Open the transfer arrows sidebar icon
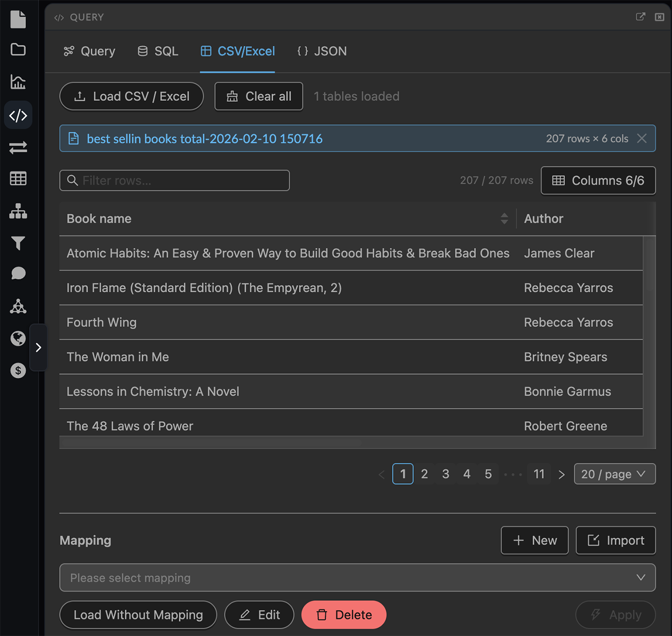This screenshot has width=672, height=636. pos(18,148)
